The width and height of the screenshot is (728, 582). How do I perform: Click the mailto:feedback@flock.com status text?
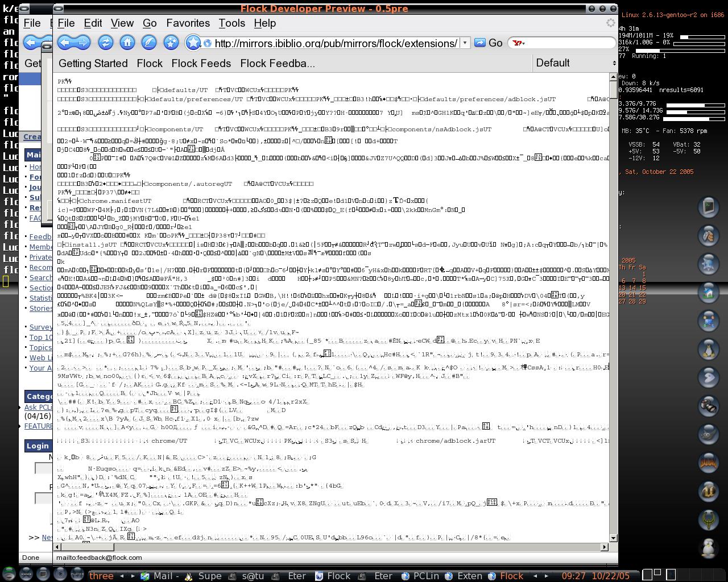(x=99, y=558)
